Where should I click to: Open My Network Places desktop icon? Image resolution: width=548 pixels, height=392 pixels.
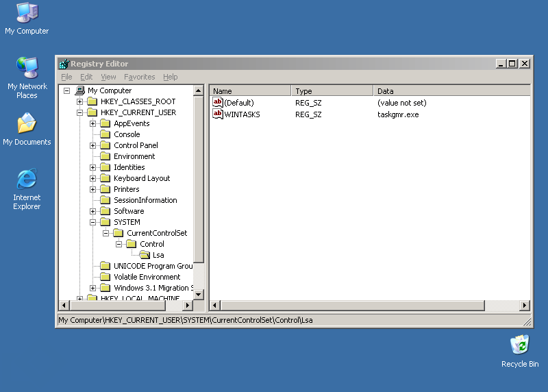click(x=27, y=67)
